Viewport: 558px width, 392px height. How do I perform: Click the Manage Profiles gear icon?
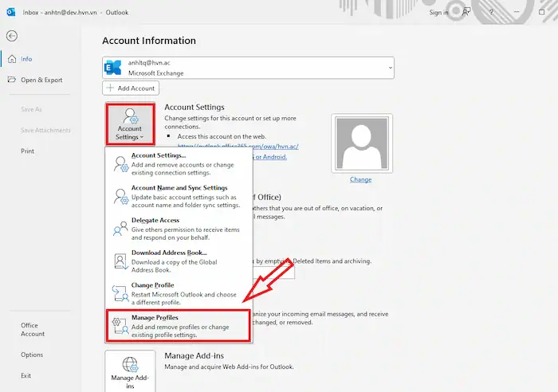(x=120, y=326)
